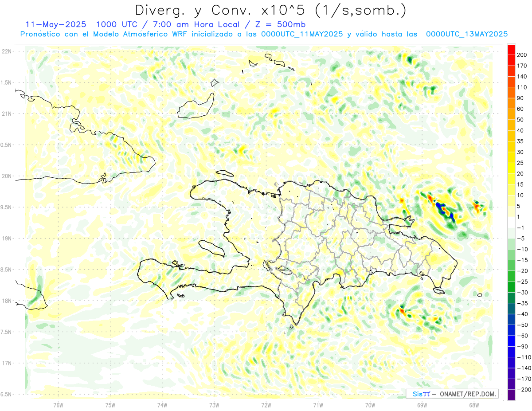This screenshot has height=411, width=532.
Task: Click the -60 colorbar value
Action: pyautogui.click(x=522, y=336)
